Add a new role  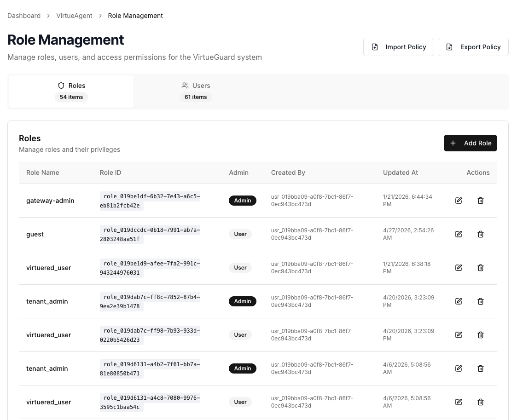pos(470,143)
